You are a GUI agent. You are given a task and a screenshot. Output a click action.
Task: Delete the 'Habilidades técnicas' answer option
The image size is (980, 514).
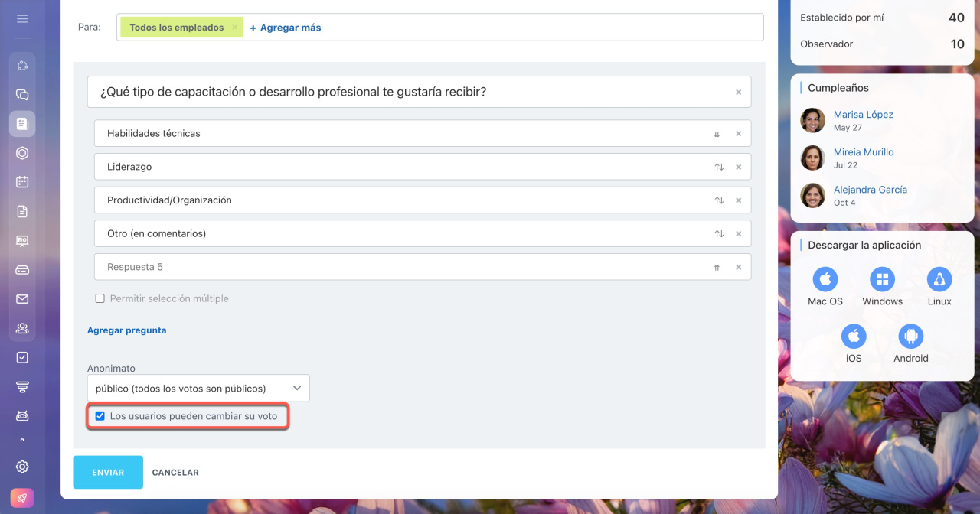(x=738, y=134)
